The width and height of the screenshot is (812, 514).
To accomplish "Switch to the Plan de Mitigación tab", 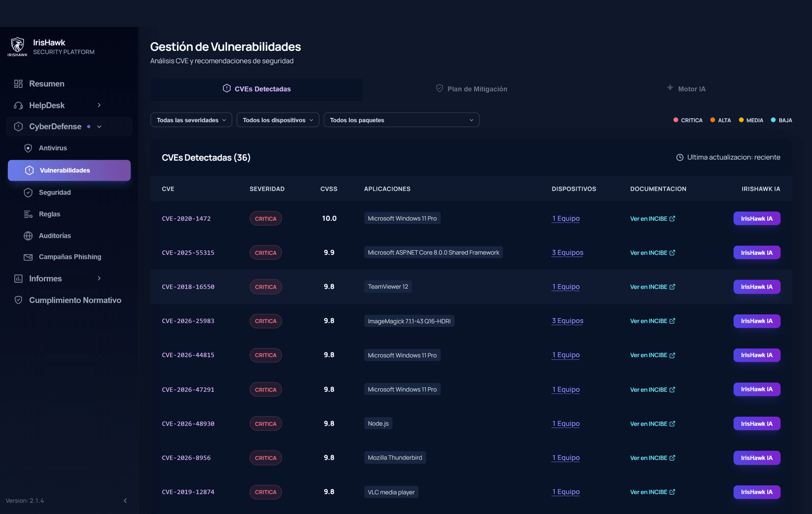I will pyautogui.click(x=471, y=89).
